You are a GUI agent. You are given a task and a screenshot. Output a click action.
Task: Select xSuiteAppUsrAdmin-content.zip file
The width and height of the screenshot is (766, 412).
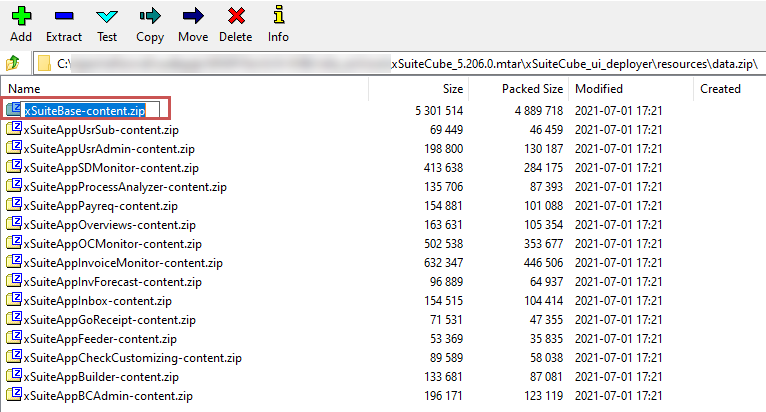(x=109, y=149)
